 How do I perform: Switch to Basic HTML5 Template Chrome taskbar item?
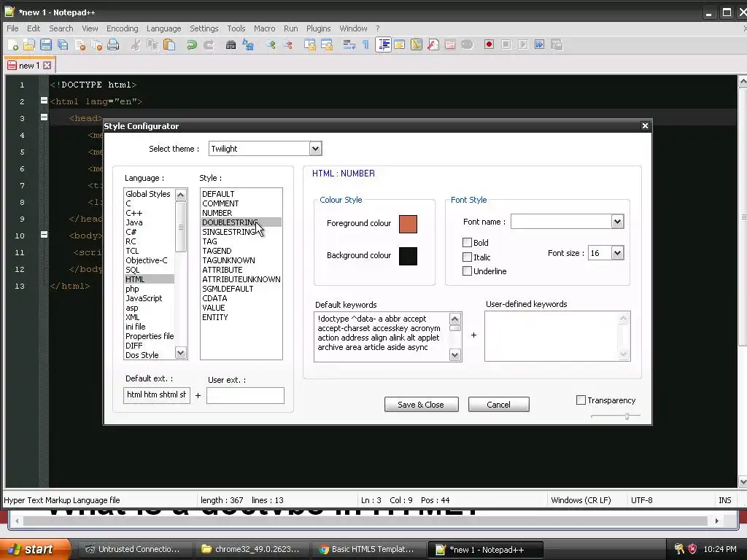pyautogui.click(x=367, y=549)
